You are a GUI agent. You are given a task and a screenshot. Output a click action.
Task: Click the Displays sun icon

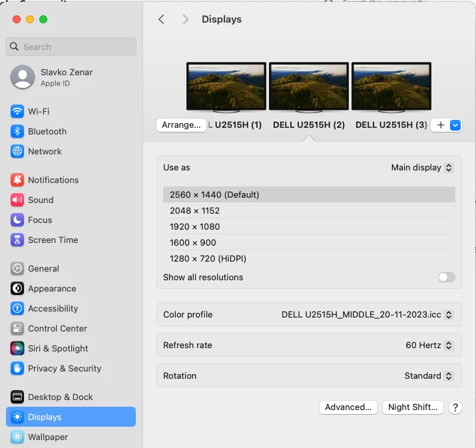[x=17, y=417]
